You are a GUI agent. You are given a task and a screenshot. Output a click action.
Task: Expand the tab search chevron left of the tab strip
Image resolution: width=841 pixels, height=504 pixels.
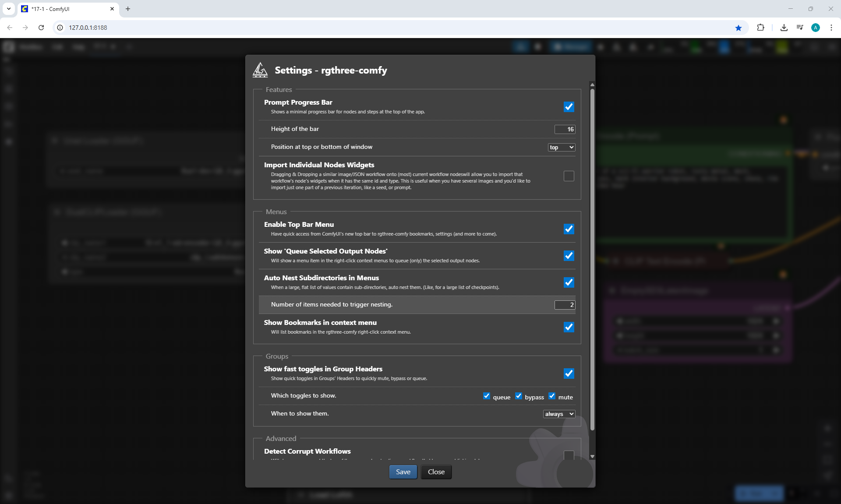[9, 9]
